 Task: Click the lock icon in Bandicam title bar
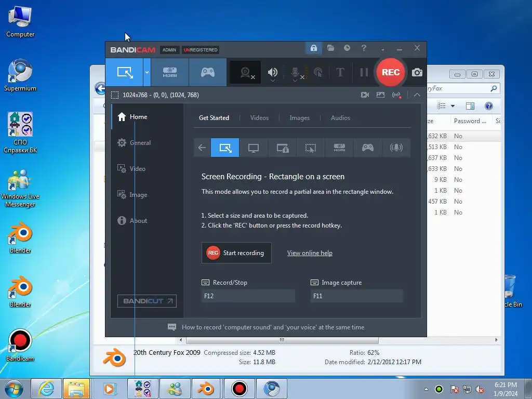point(313,48)
